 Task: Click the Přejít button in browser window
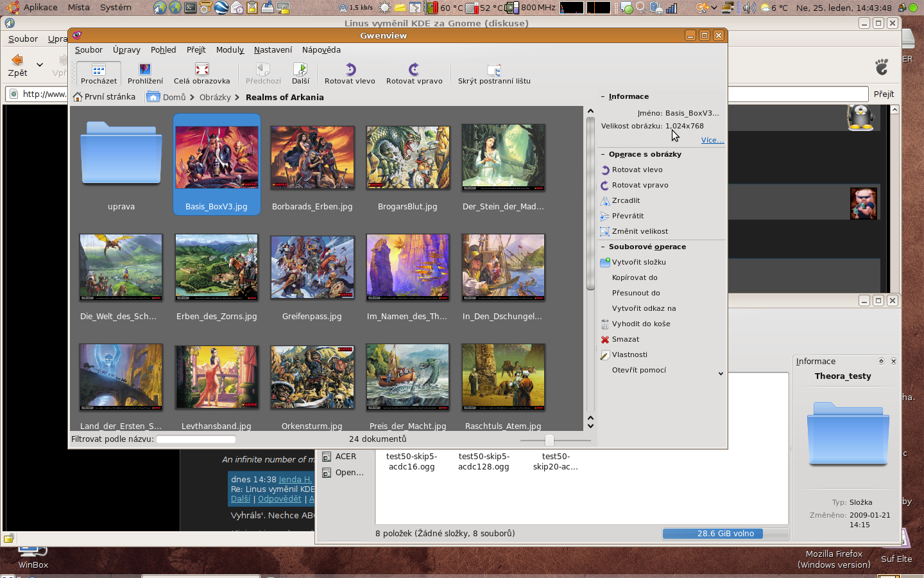pos(884,94)
